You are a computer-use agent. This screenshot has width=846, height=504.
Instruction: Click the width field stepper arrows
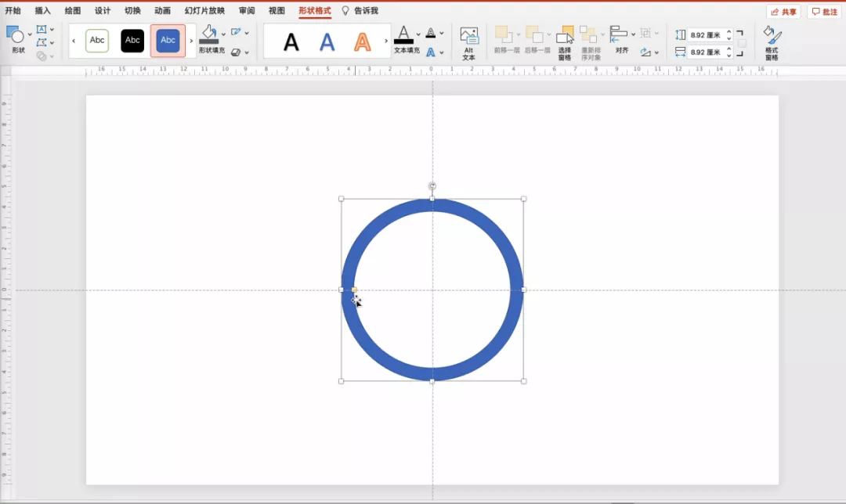click(729, 52)
